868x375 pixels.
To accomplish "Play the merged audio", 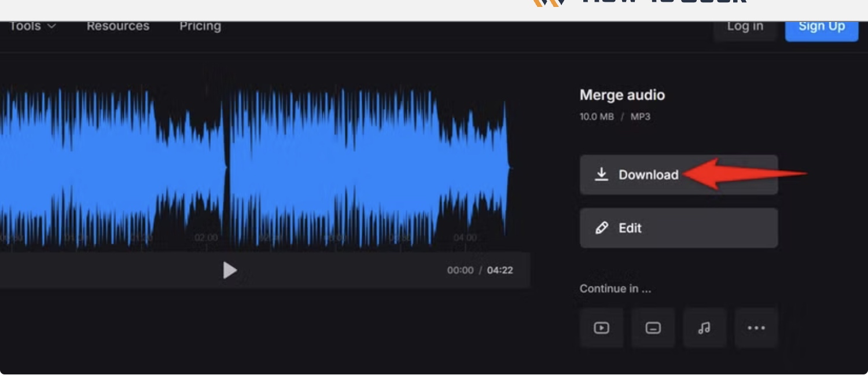I will click(x=230, y=270).
